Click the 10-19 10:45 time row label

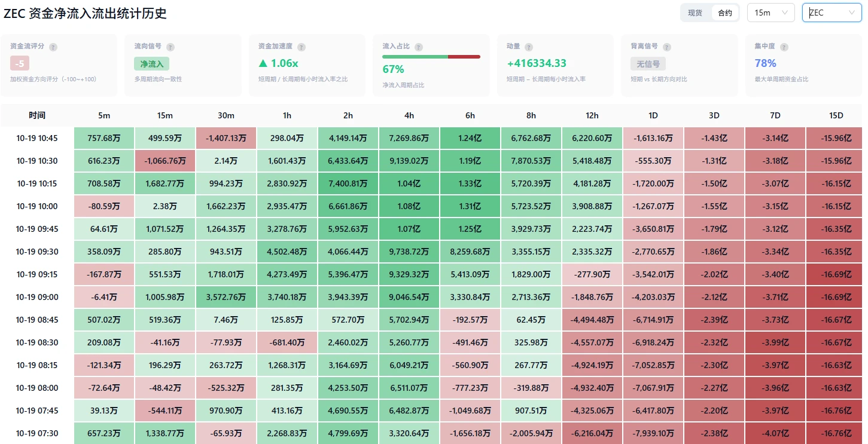37,138
